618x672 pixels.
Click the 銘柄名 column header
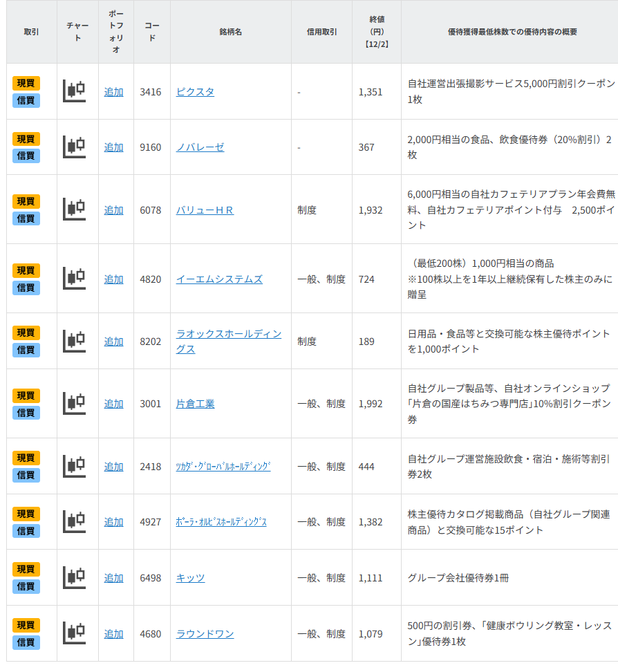pyautogui.click(x=230, y=32)
